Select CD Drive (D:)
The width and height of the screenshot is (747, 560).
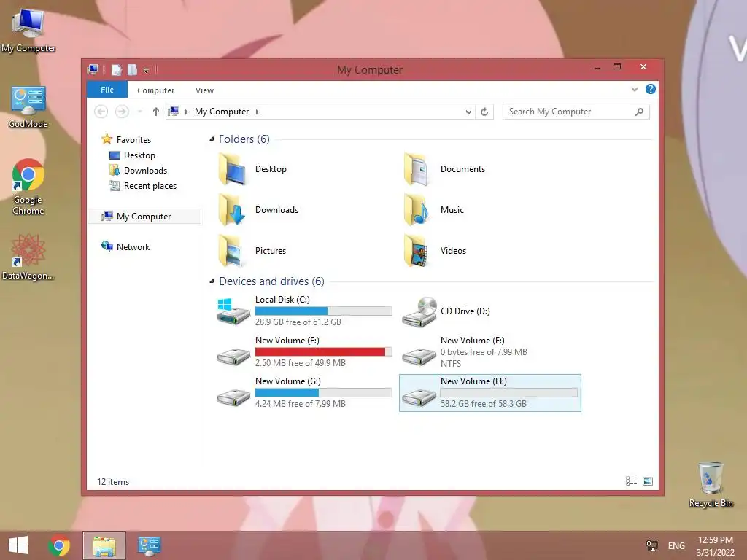(446, 311)
